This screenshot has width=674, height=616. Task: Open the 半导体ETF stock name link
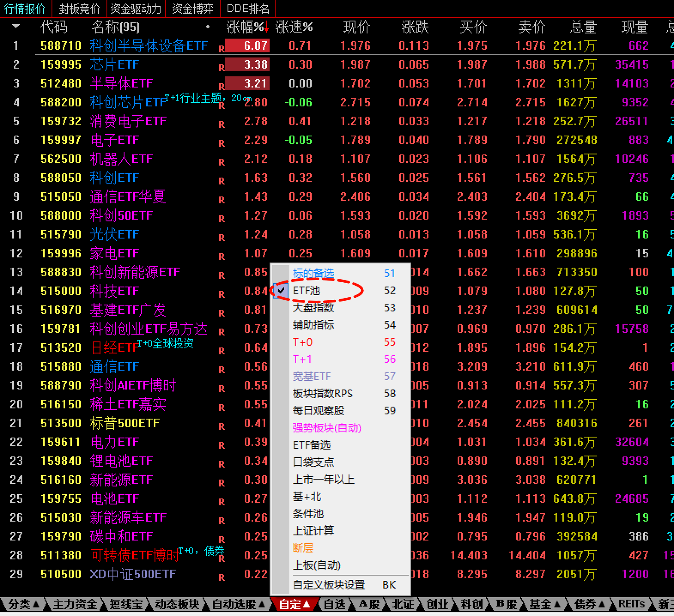click(x=121, y=83)
